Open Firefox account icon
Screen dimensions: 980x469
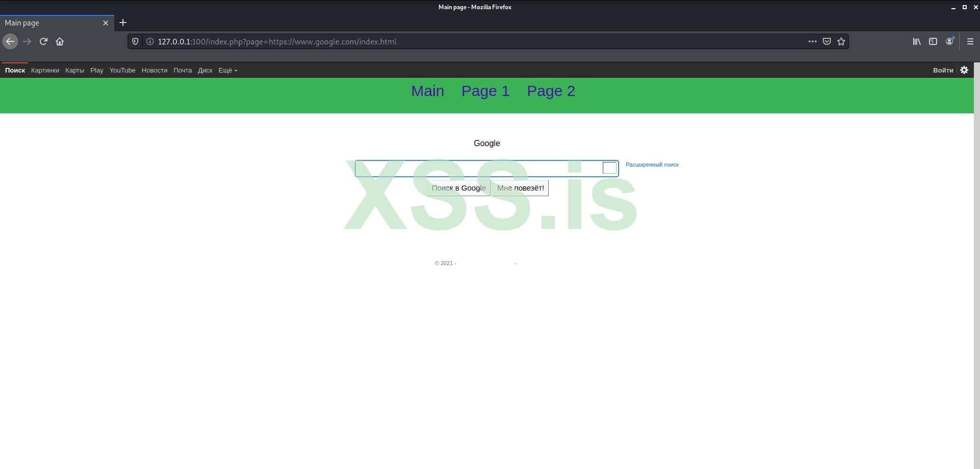tap(949, 41)
